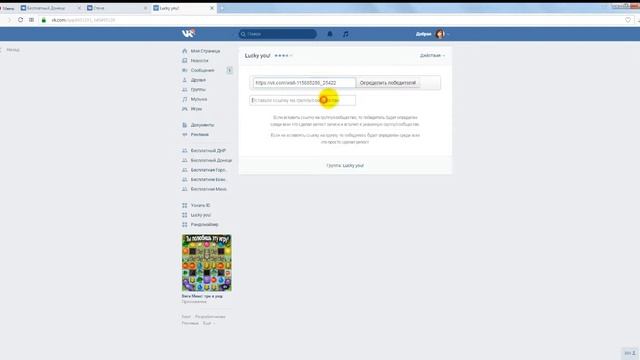Image resolution: width=640 pixels, height=360 pixels.
Task: Open Музыка in sidebar
Action: (x=199, y=99)
